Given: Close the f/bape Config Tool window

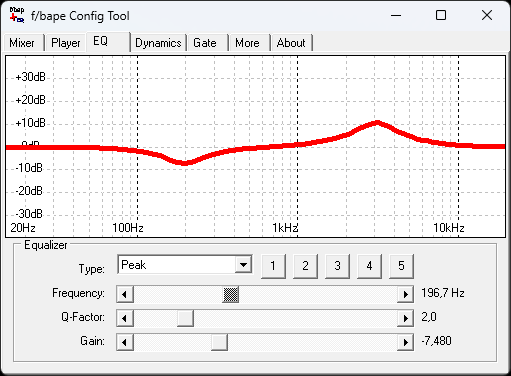Looking at the screenshot, I should (487, 15).
